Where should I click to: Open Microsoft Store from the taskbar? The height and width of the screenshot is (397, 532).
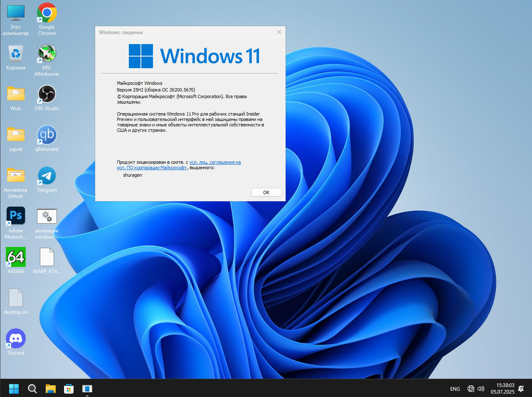69,389
